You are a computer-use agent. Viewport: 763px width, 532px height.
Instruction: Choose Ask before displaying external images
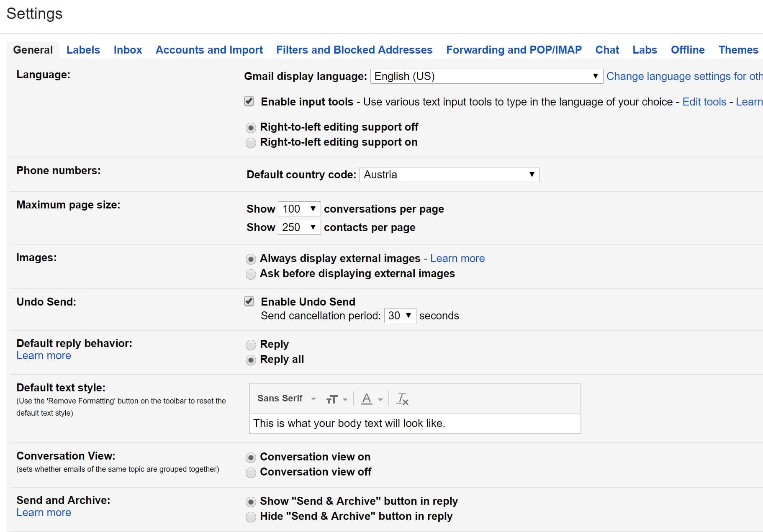[251, 274]
